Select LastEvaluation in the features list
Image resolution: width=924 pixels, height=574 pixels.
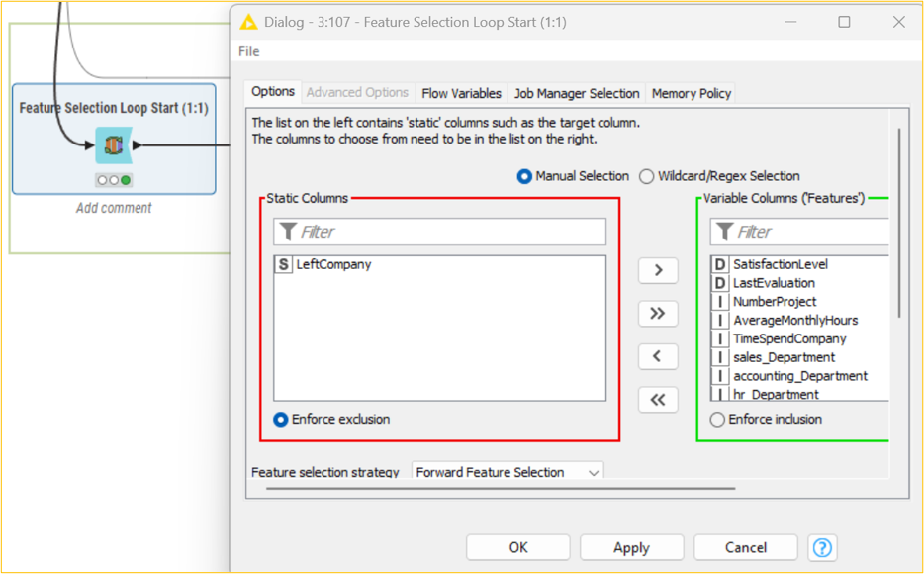[799, 283]
